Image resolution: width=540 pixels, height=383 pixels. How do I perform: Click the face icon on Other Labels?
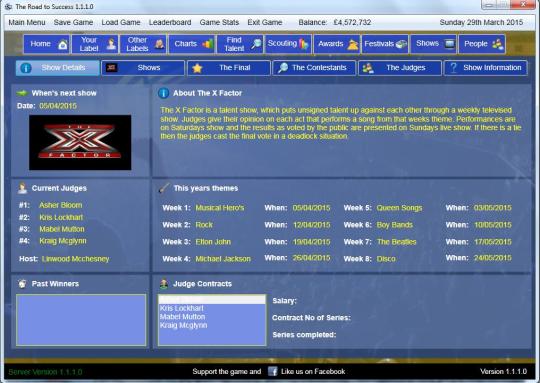coord(159,44)
